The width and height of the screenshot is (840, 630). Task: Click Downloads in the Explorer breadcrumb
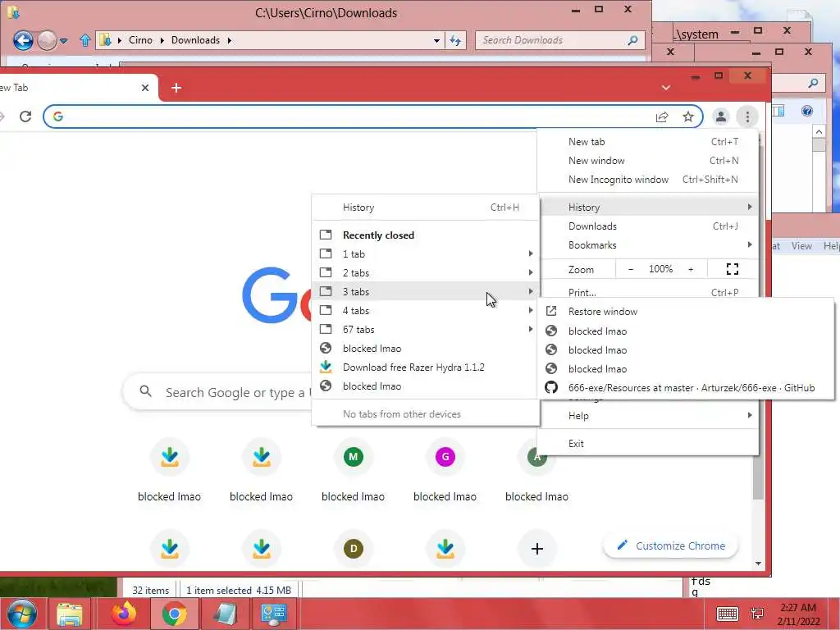[x=195, y=40]
